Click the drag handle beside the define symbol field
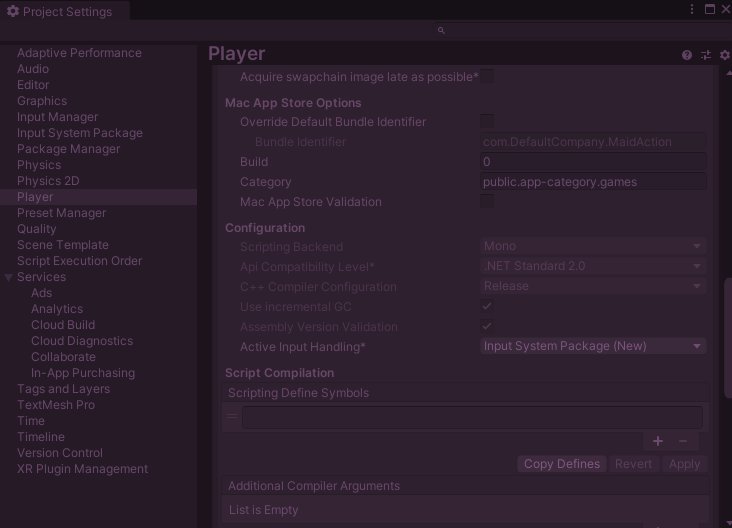 point(232,417)
